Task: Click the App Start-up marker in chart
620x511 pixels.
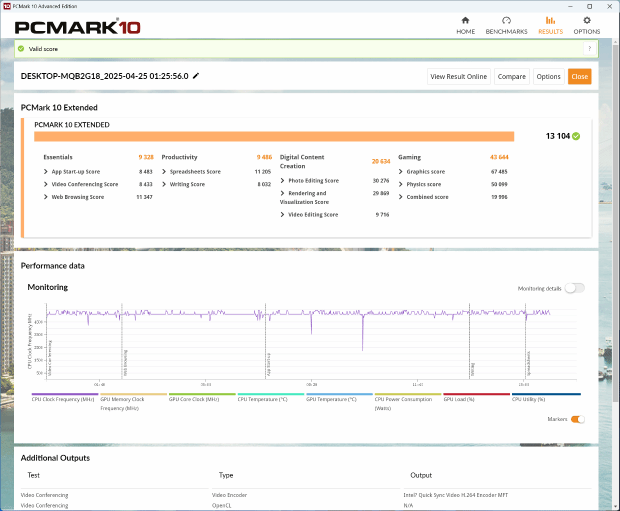Action: [269, 364]
